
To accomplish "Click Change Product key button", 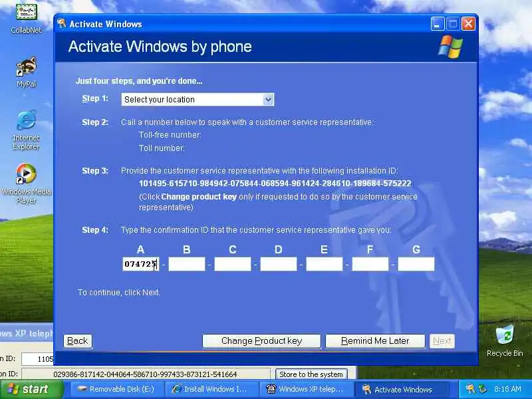I will tap(261, 341).
